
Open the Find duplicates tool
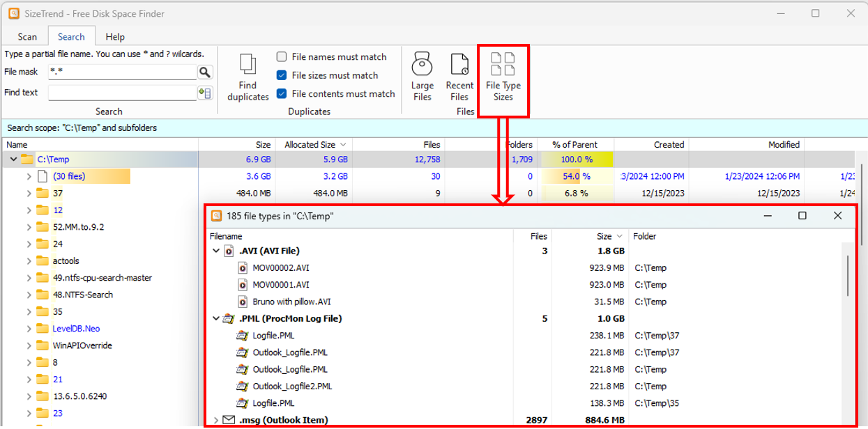248,77
